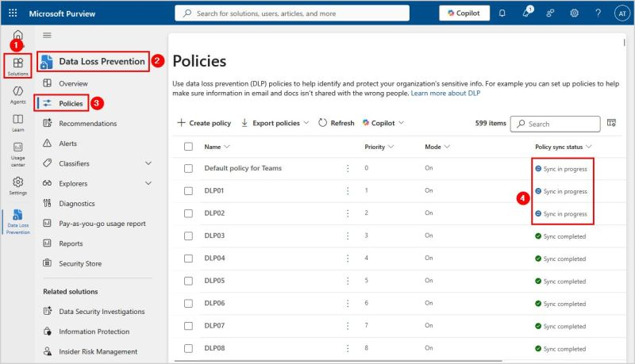The image size is (635, 364).
Task: Open the DLP05 policy name
Action: point(214,281)
